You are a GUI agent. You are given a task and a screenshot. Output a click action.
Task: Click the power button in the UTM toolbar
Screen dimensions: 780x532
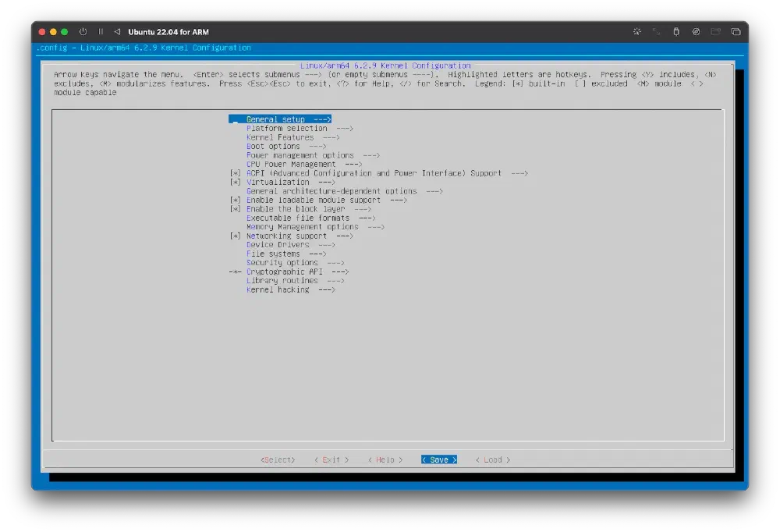(x=83, y=32)
